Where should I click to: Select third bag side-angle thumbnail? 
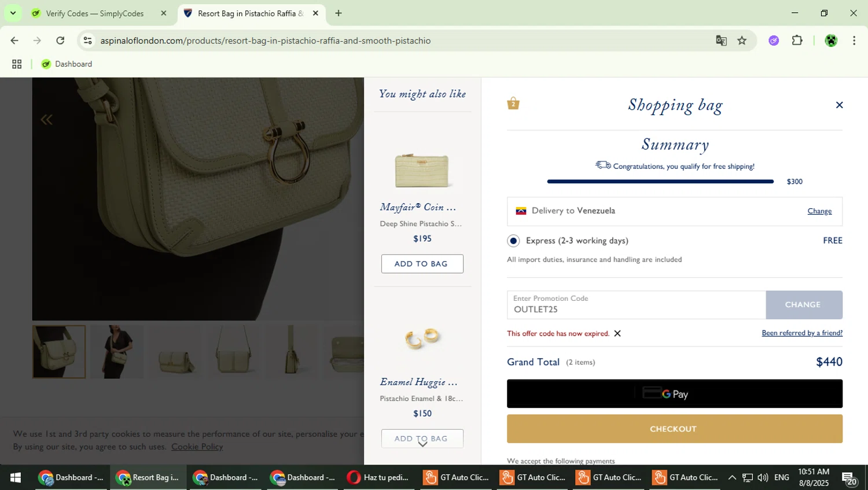175,352
